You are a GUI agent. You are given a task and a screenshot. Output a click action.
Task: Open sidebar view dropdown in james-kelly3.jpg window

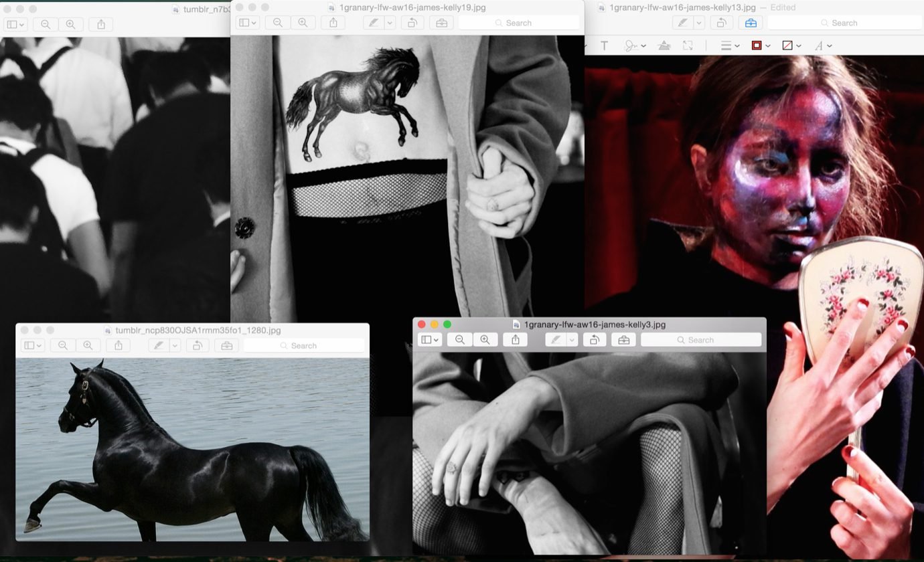(429, 340)
